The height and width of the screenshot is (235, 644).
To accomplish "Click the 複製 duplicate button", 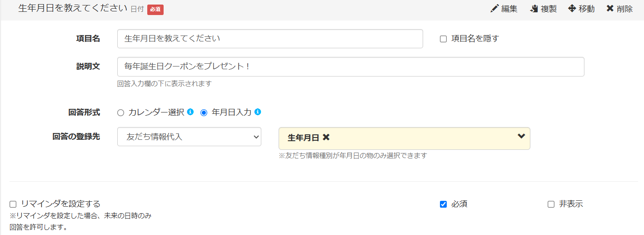I will pyautogui.click(x=543, y=9).
